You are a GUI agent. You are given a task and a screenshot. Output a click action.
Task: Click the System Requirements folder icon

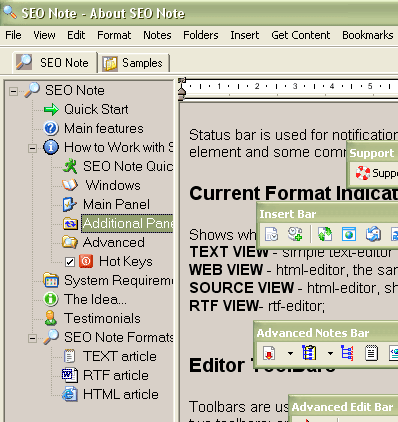click(51, 280)
